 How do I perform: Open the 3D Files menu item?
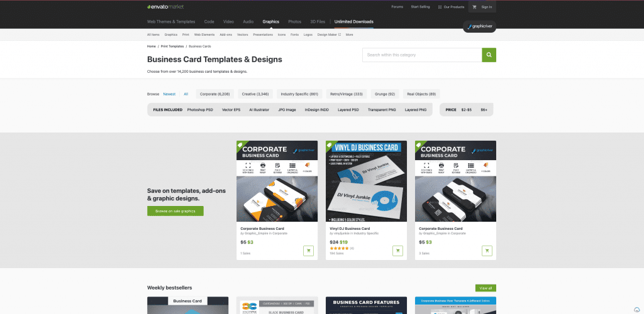click(x=318, y=22)
